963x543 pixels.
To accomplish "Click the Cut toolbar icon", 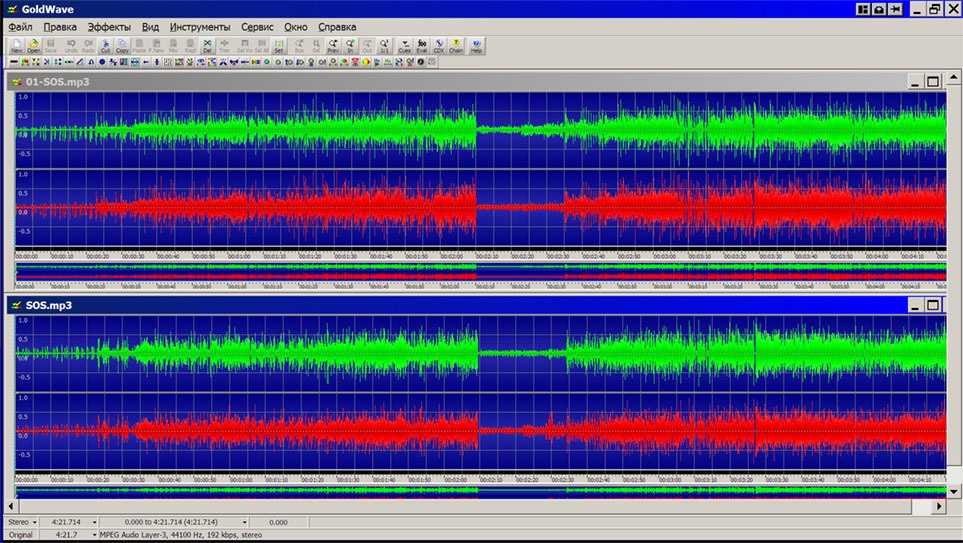I will pos(105,45).
